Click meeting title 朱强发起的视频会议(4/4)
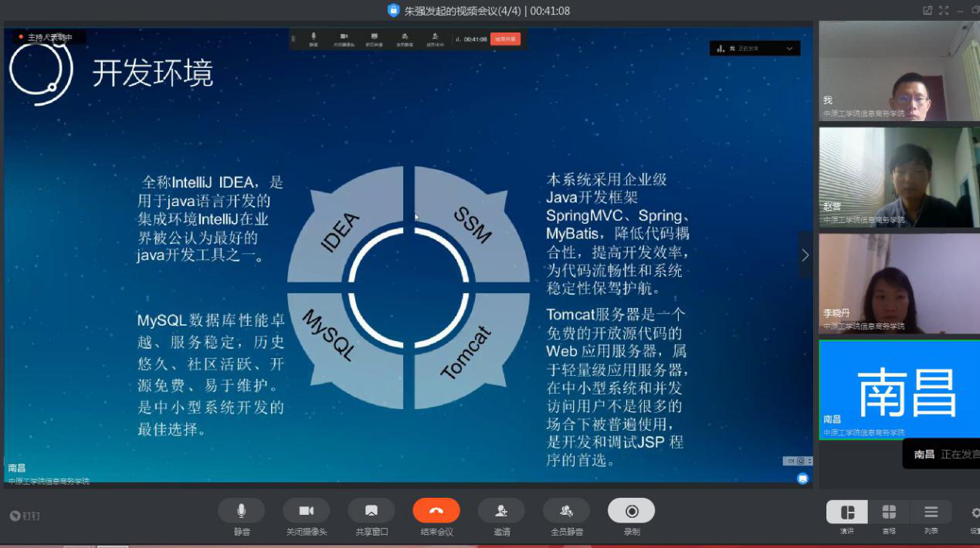This screenshot has height=548, width=980. coord(463,11)
